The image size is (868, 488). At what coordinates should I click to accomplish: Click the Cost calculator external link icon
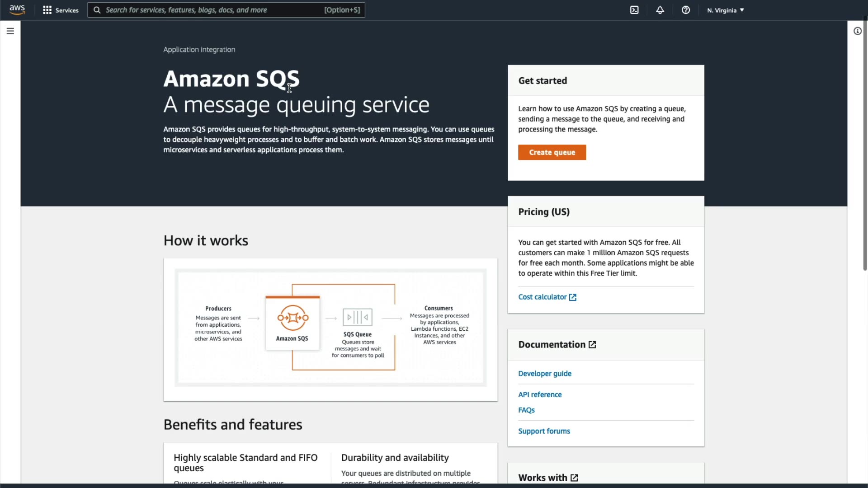pos(573,297)
